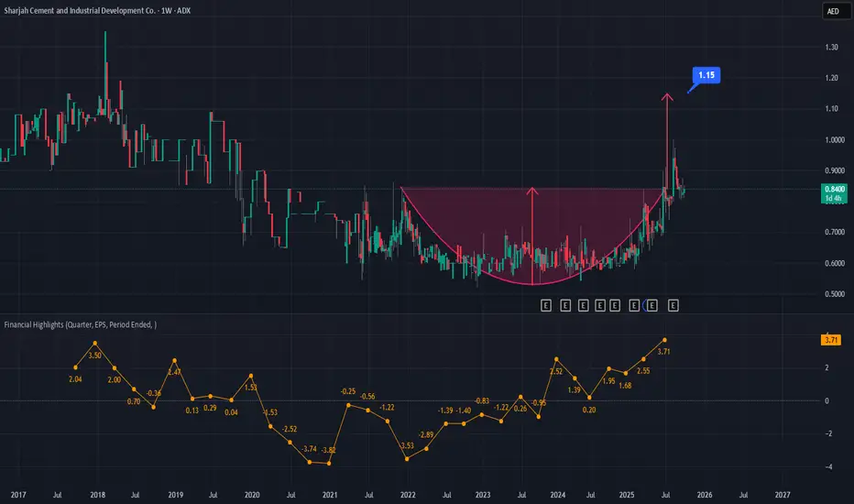This screenshot has height=504, width=854.
Task: Click the 1.95 EPS value label
Action: pos(608,381)
